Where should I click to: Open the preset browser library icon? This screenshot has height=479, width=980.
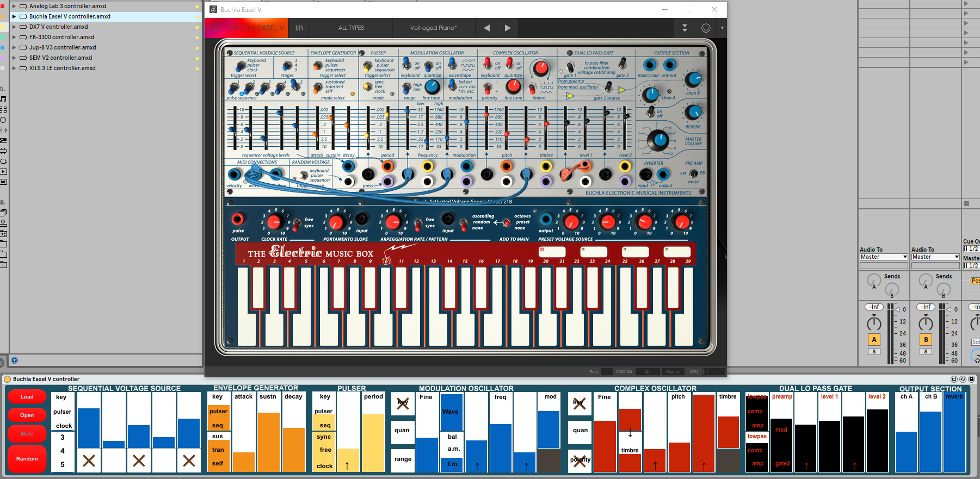coord(299,28)
